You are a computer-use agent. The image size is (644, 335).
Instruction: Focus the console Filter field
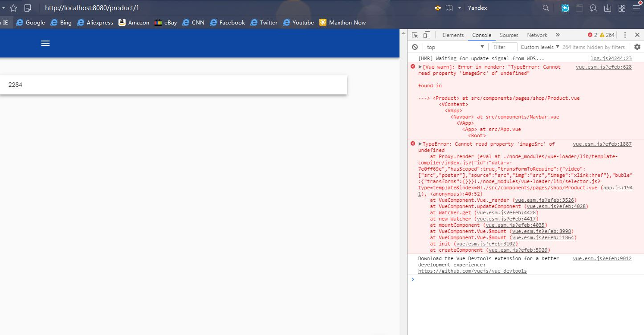tap(505, 47)
